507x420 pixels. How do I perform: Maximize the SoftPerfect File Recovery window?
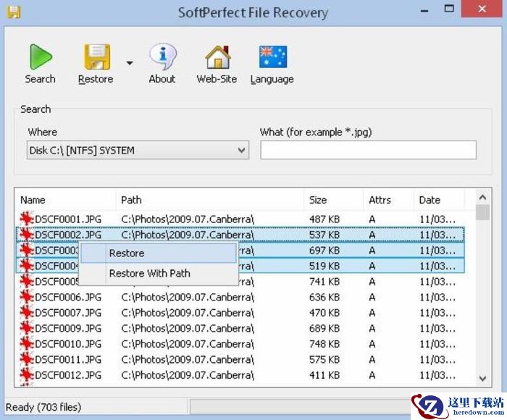449,9
